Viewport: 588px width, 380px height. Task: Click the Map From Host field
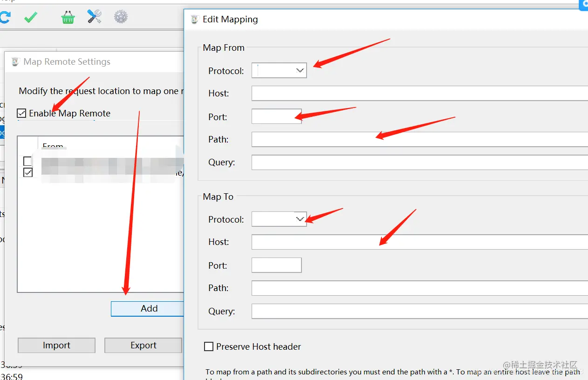coord(420,93)
